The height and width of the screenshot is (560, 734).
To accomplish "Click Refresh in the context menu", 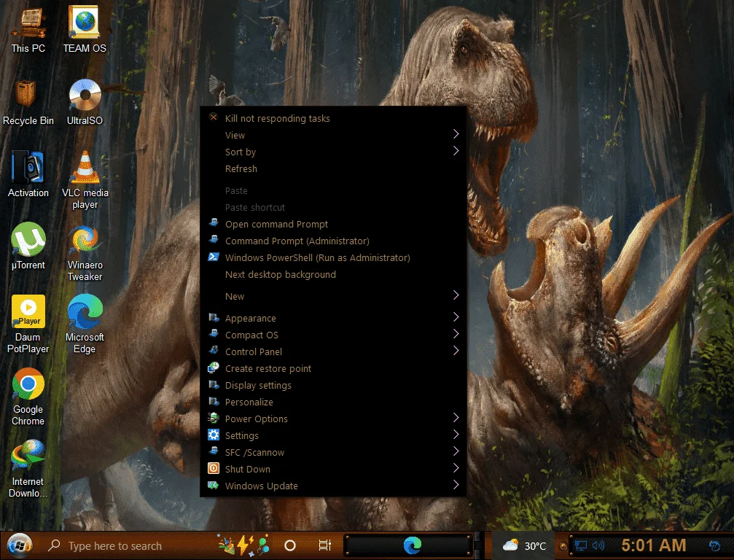I will tap(333, 168).
